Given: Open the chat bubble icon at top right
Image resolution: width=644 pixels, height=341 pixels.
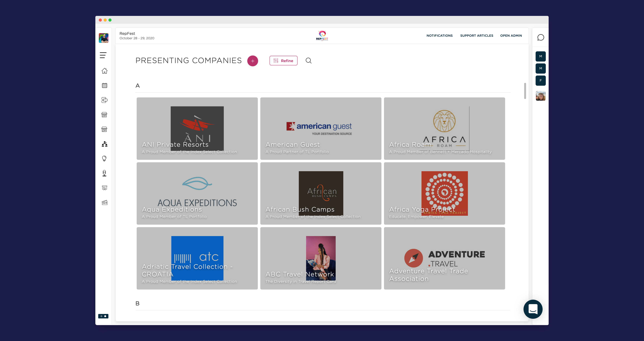Looking at the screenshot, I should (x=541, y=38).
